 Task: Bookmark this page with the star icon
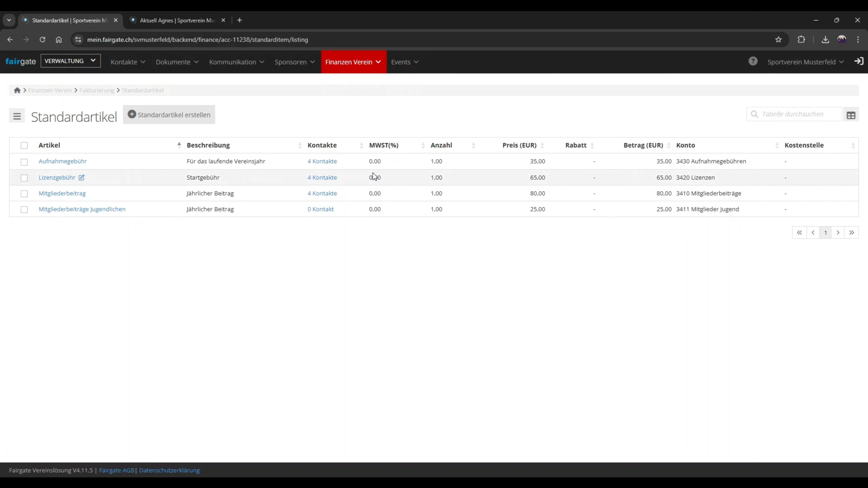point(778,39)
